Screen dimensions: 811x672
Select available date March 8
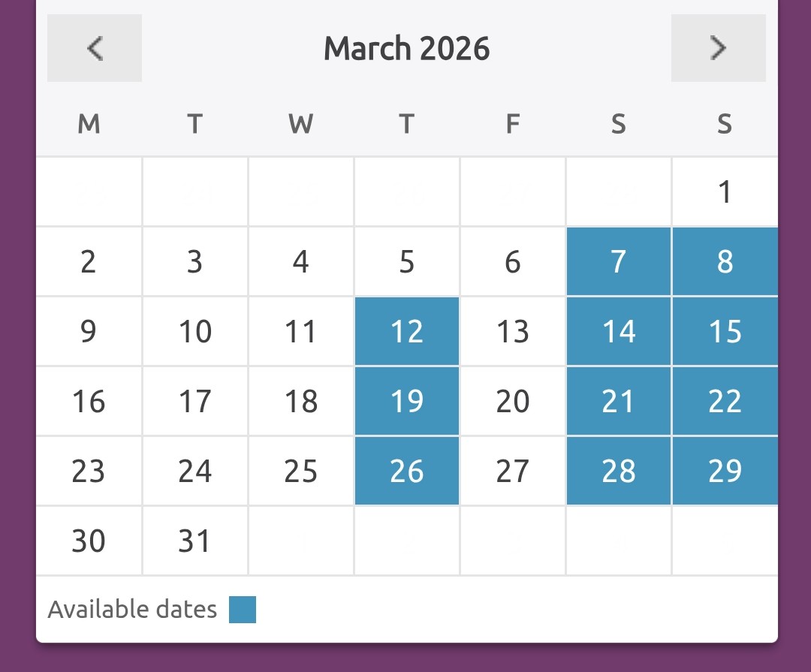coord(725,261)
